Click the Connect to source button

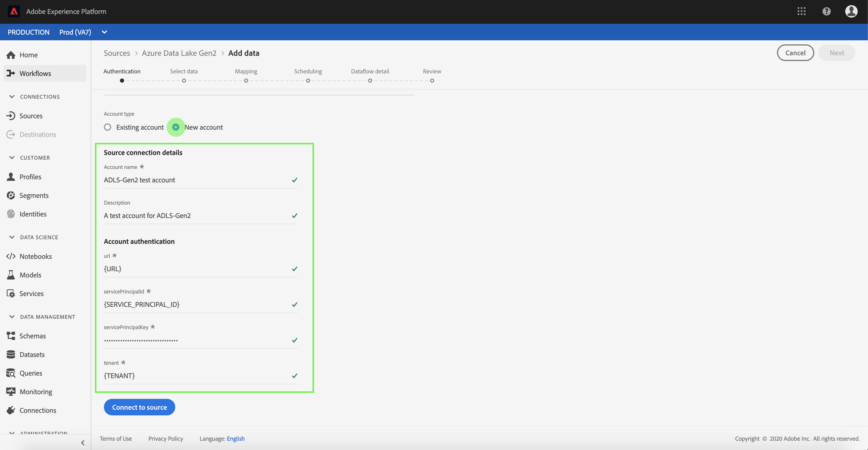[139, 407]
